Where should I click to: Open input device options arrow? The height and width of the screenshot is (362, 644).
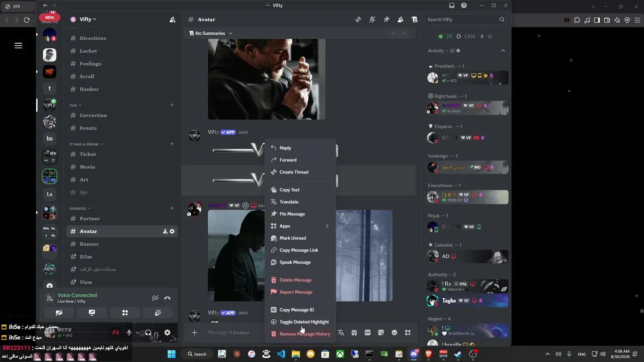[x=137, y=332]
